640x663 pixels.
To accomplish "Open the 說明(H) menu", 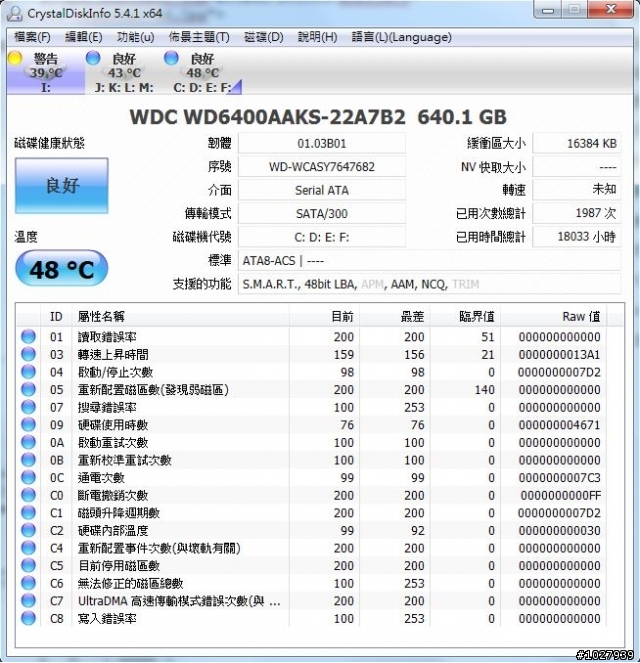I will point(317,37).
